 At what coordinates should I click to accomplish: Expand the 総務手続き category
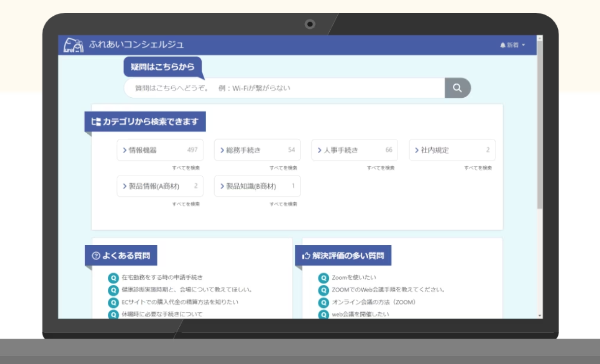click(x=257, y=150)
